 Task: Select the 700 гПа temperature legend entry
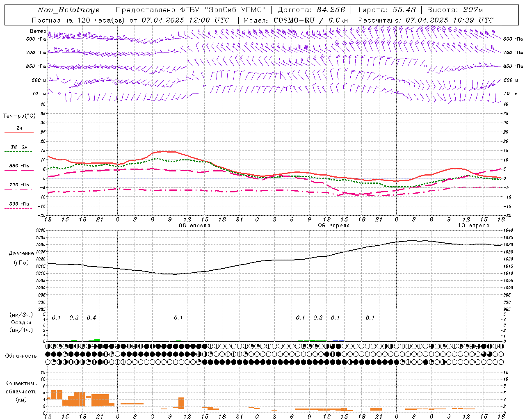pyautogui.click(x=19, y=185)
